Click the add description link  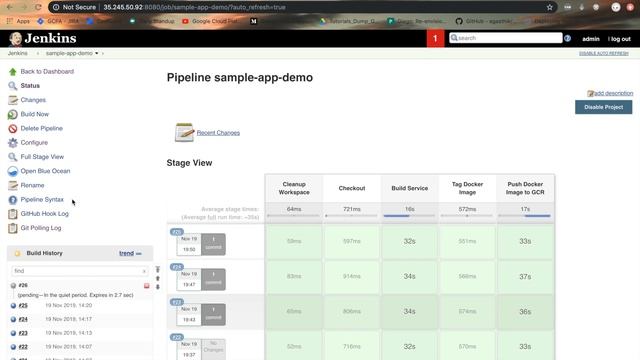coord(613,93)
